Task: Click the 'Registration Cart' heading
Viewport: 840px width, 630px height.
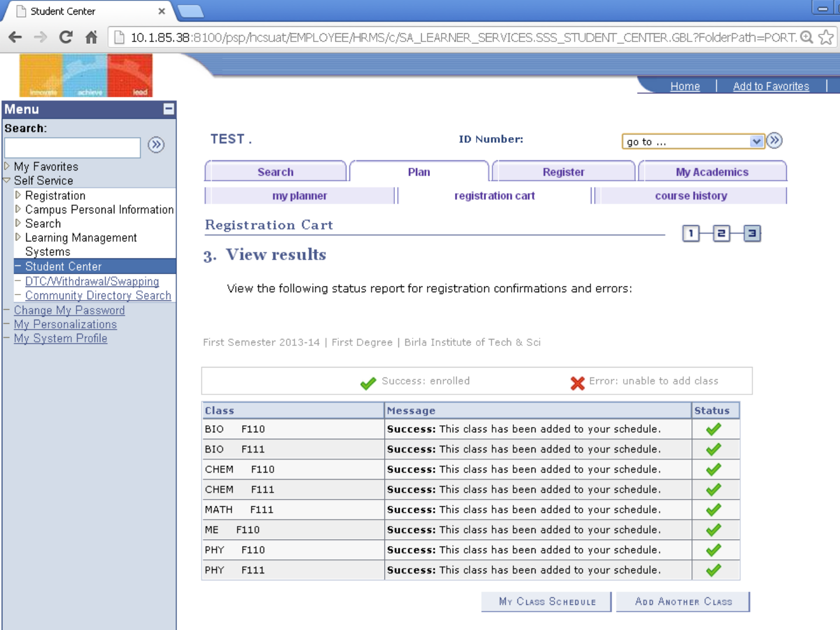Action: coord(269,225)
